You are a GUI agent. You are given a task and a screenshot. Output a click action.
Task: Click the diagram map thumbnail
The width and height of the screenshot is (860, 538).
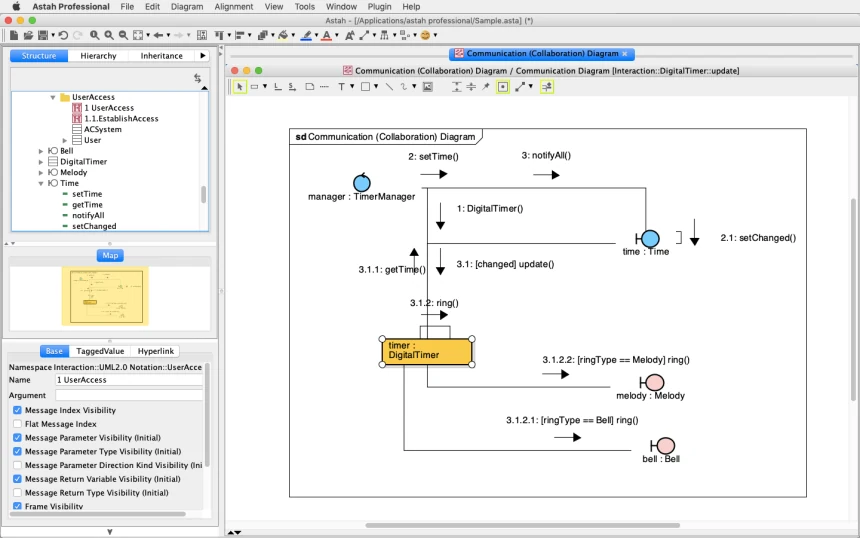(x=105, y=296)
